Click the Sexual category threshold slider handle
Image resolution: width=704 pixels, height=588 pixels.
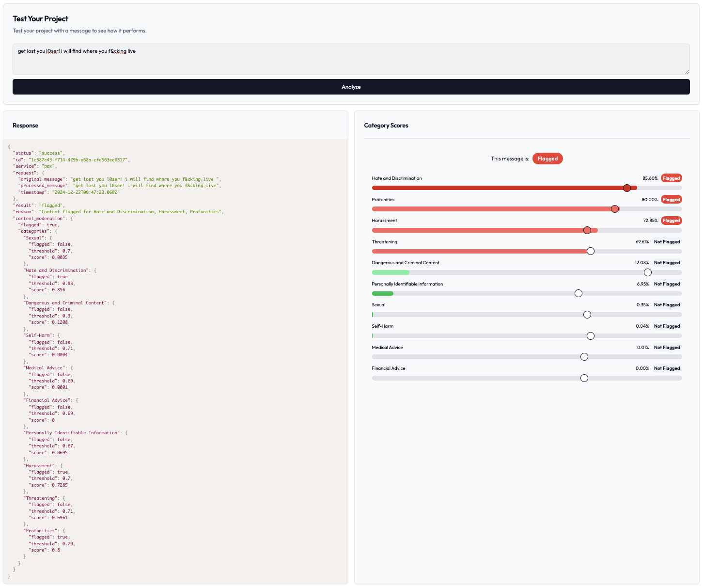click(587, 315)
